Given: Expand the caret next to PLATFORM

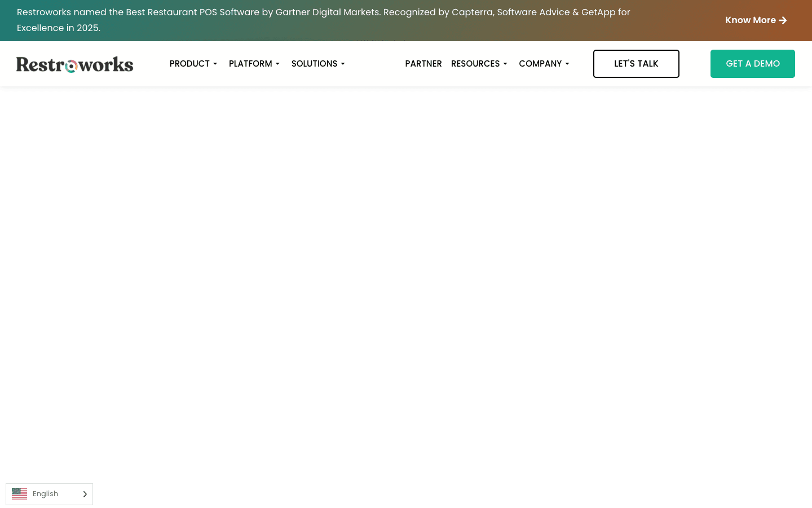Looking at the screenshot, I should (277, 64).
